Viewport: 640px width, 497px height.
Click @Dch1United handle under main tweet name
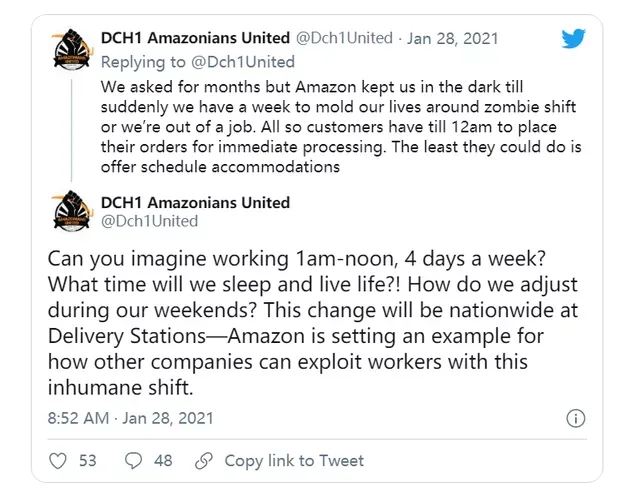coord(149,221)
